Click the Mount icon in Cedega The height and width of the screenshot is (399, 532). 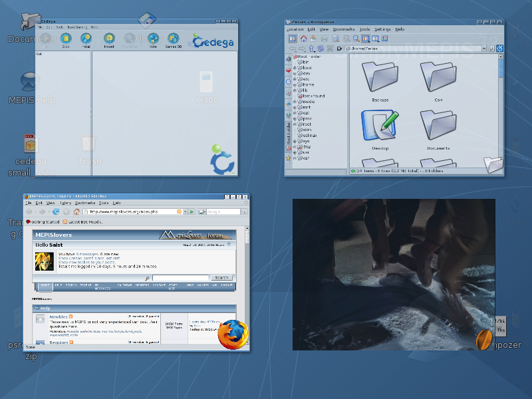[109, 40]
